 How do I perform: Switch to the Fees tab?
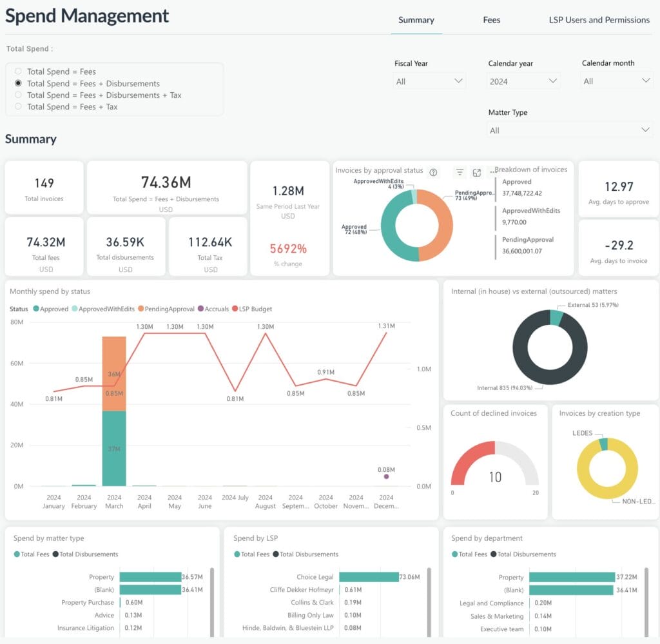[491, 20]
